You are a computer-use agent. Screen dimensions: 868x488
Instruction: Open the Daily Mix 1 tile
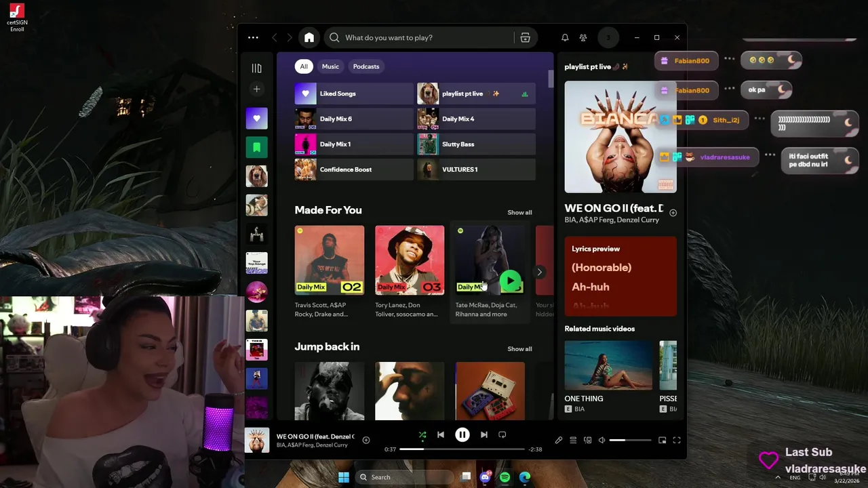coord(354,144)
